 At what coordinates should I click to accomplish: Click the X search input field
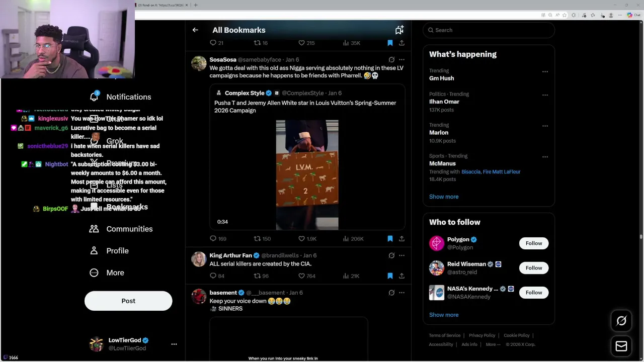(489, 30)
